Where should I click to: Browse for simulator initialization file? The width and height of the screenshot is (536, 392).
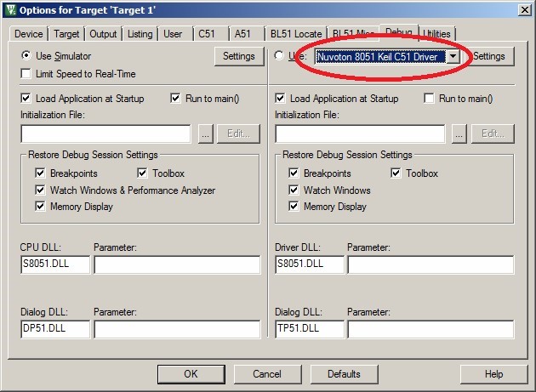point(205,134)
